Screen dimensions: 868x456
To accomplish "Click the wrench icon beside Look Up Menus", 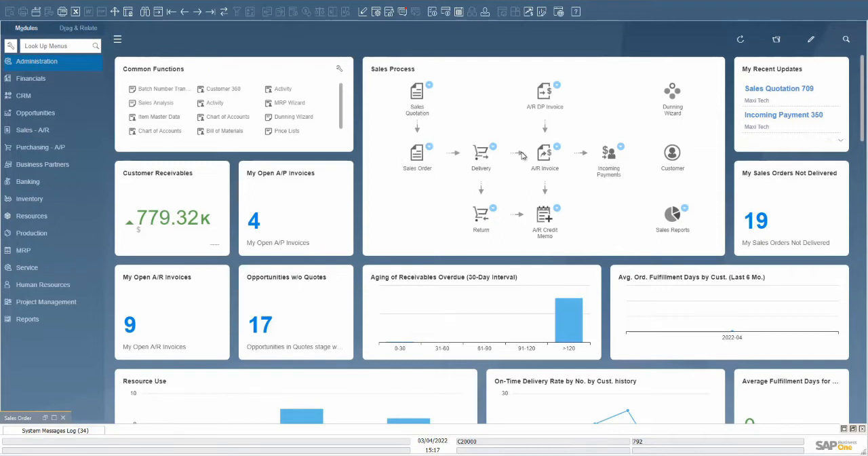I will click(11, 45).
